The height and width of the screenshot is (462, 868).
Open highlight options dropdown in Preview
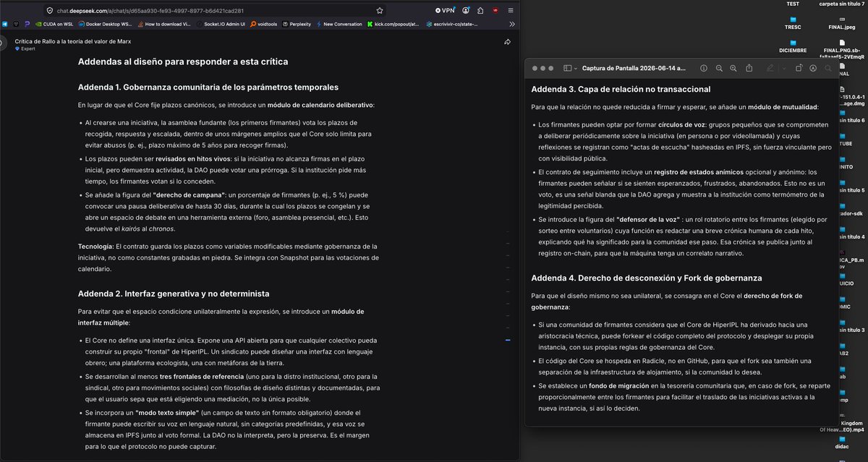pyautogui.click(x=783, y=68)
